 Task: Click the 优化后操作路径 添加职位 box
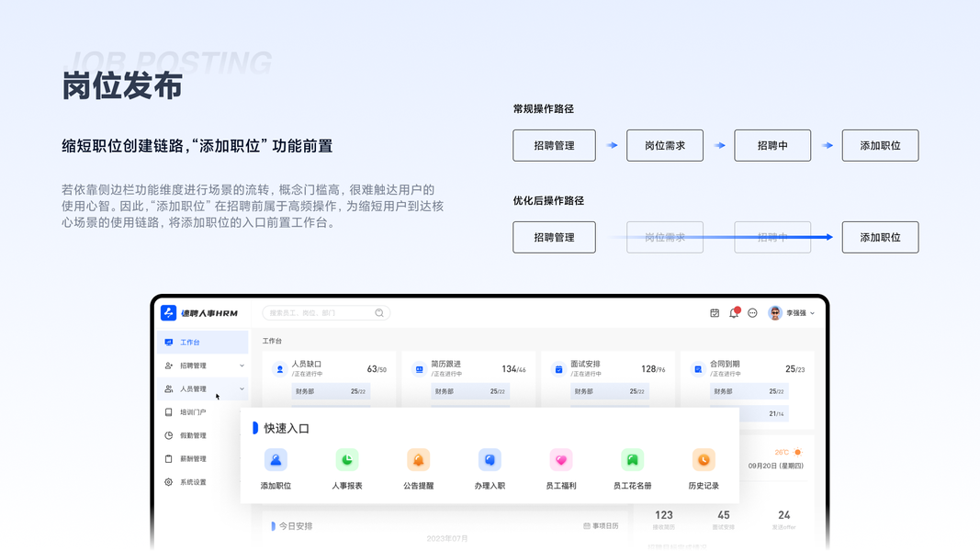880,238
